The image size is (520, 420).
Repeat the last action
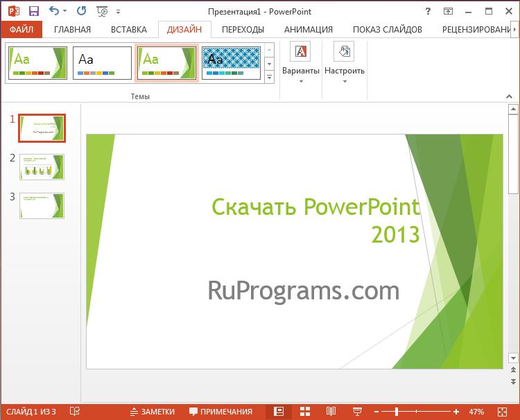tap(82, 11)
